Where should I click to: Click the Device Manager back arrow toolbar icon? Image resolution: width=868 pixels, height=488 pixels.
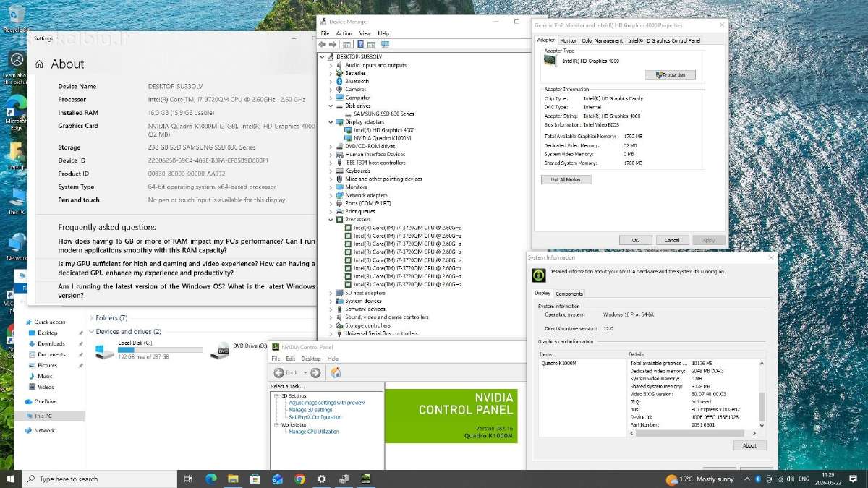(x=323, y=44)
